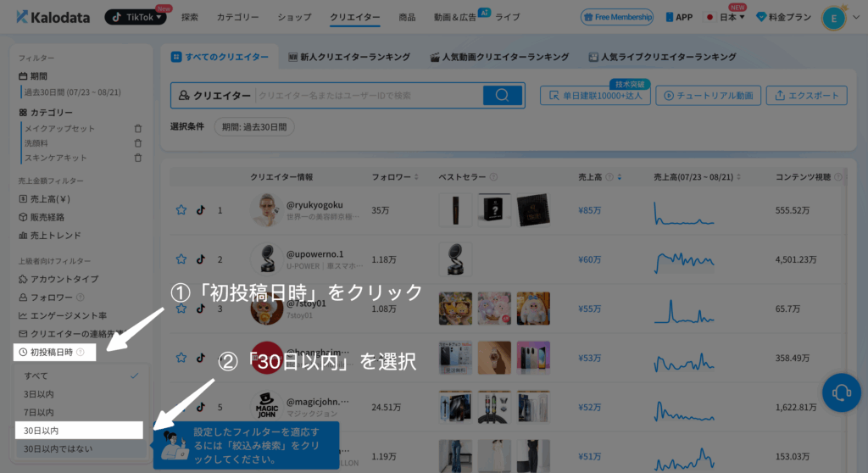Open the 日本 region dropdown
Viewport: 868px width, 473px height.
pyautogui.click(x=726, y=17)
